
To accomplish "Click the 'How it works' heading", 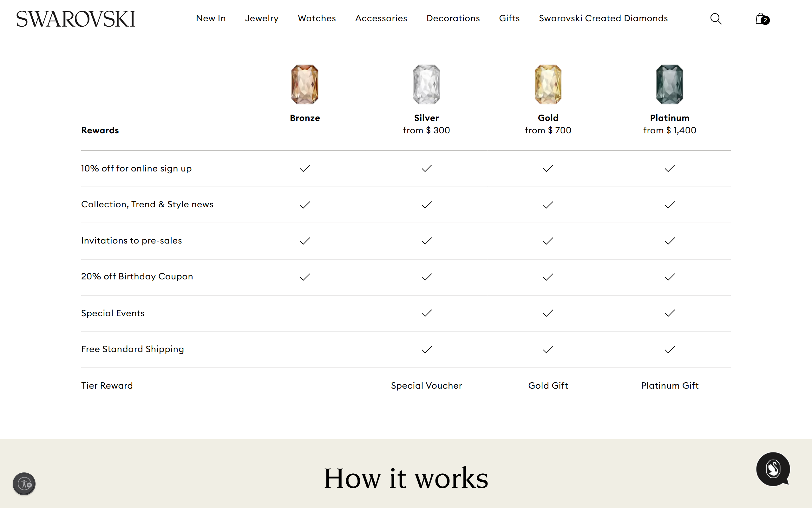I will point(406,478).
